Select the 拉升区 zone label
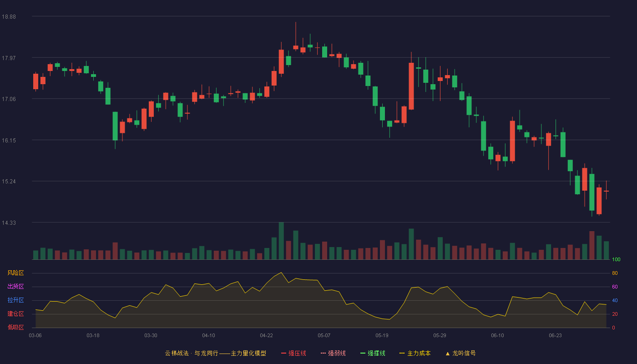The width and height of the screenshot is (637, 364). click(15, 300)
